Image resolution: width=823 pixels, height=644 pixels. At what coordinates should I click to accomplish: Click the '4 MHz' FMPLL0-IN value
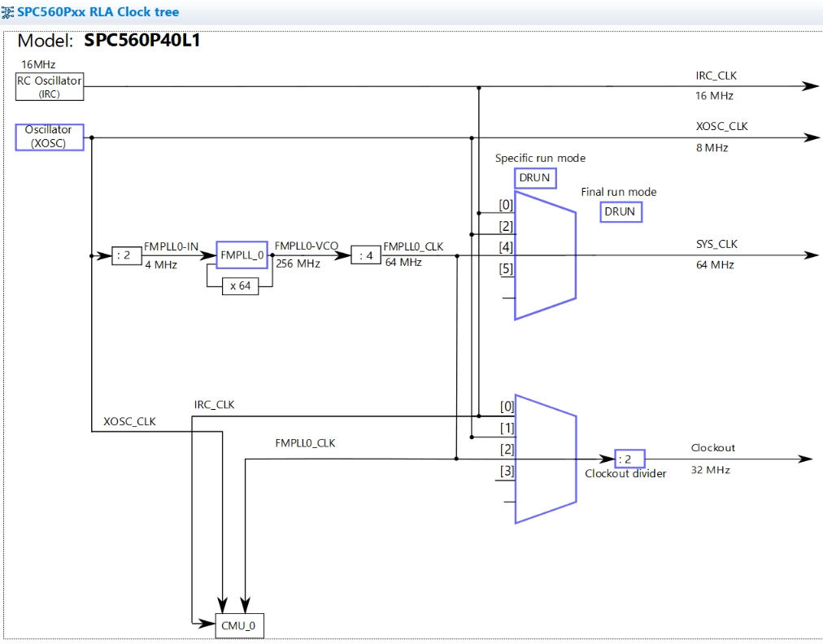click(161, 264)
